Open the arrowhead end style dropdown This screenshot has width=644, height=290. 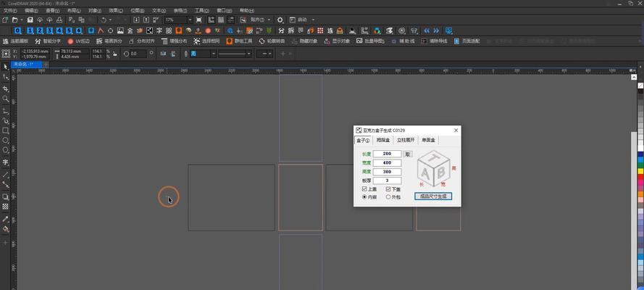[x=269, y=54]
